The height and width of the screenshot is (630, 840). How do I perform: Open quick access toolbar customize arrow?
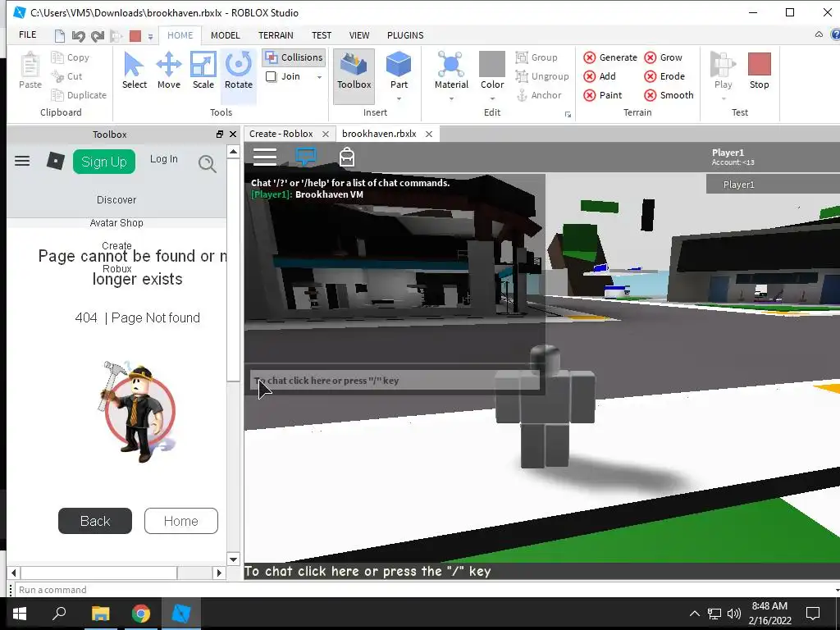pos(151,37)
